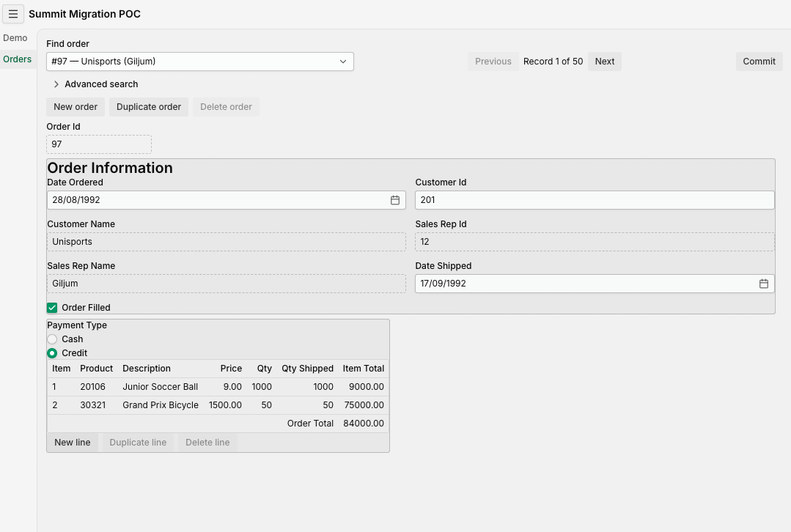791x532 pixels.
Task: Open the hamburger navigation menu
Action: 13,14
